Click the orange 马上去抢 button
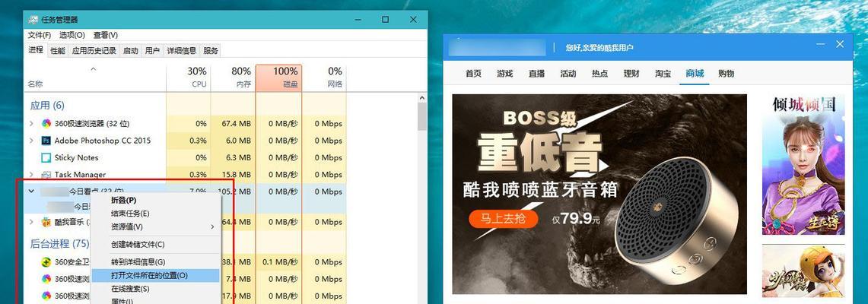Viewport: 868px width, 304px height. click(x=504, y=219)
